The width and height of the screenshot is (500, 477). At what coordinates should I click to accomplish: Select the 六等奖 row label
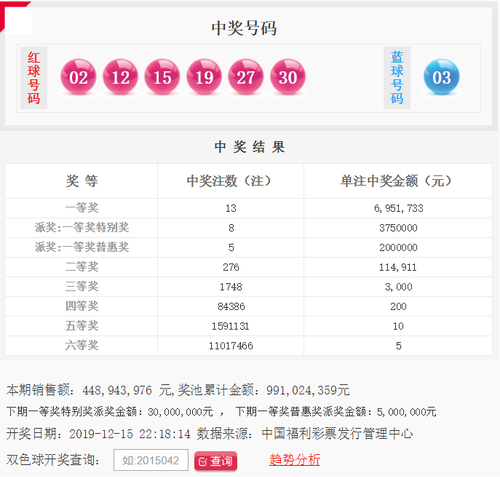[x=82, y=346]
